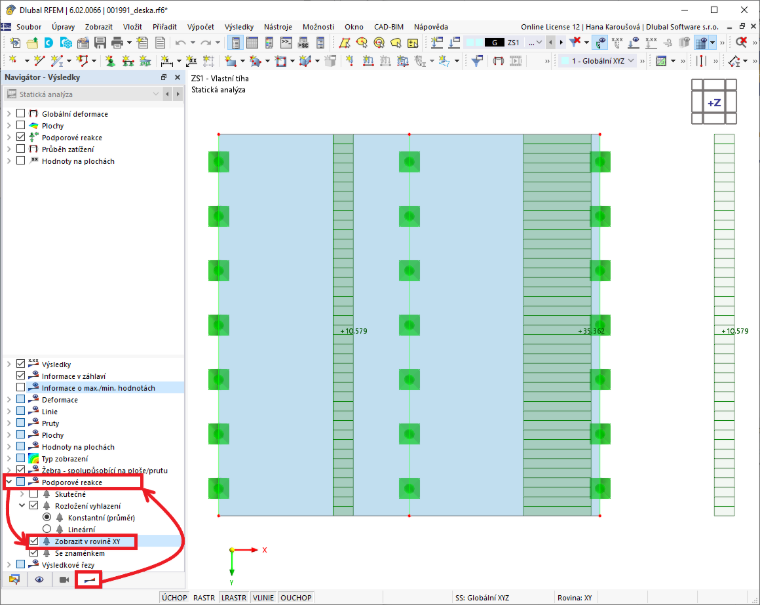Check Skutečné checkbox
Screen dimensions: 760x605
(33, 494)
